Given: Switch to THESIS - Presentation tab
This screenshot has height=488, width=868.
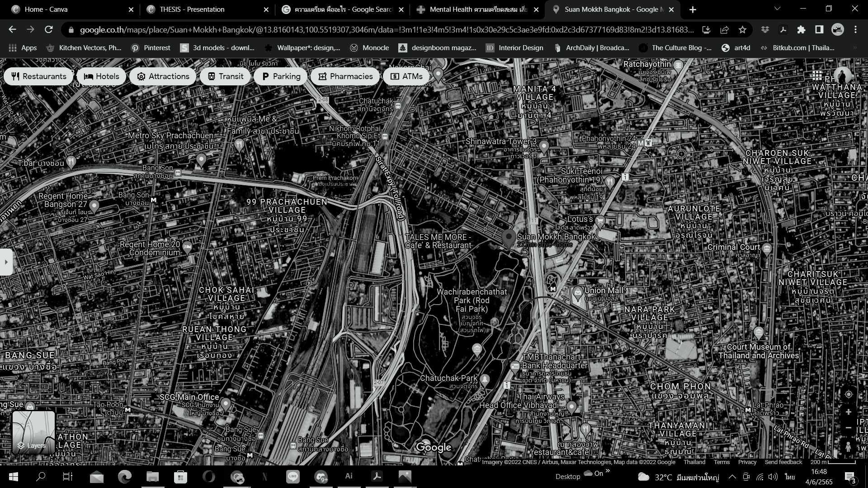Looking at the screenshot, I should pyautogui.click(x=192, y=9).
